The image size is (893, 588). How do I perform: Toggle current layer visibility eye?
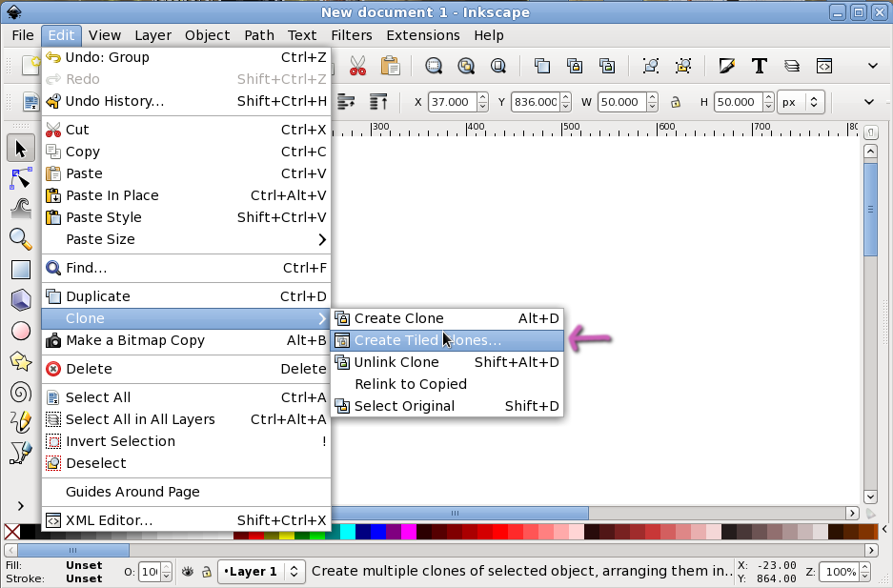click(188, 572)
